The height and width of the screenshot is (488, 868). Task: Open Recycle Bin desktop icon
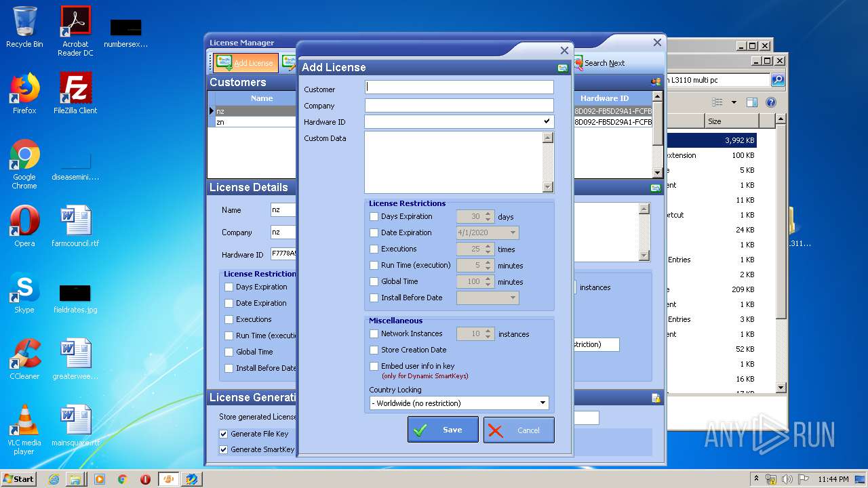pyautogui.click(x=24, y=27)
